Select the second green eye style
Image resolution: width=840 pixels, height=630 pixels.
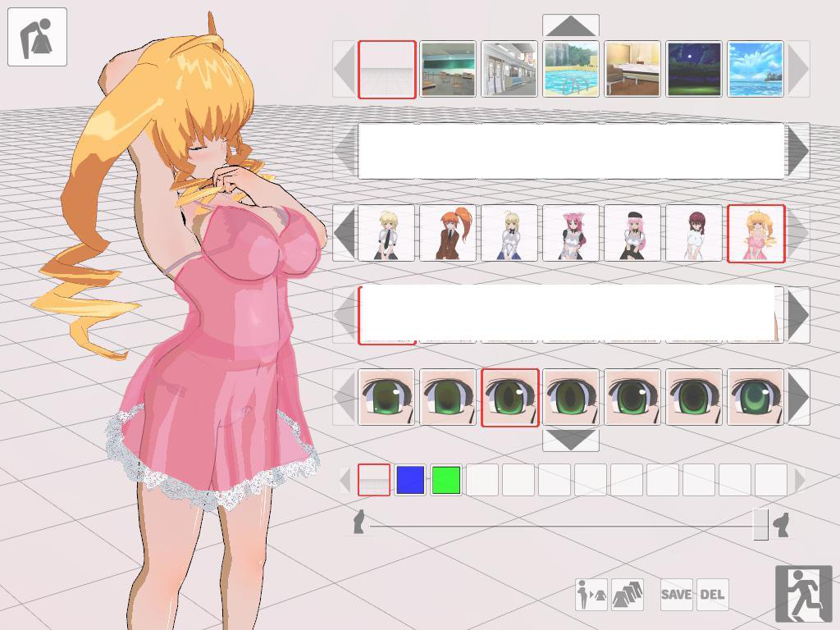[x=448, y=397]
